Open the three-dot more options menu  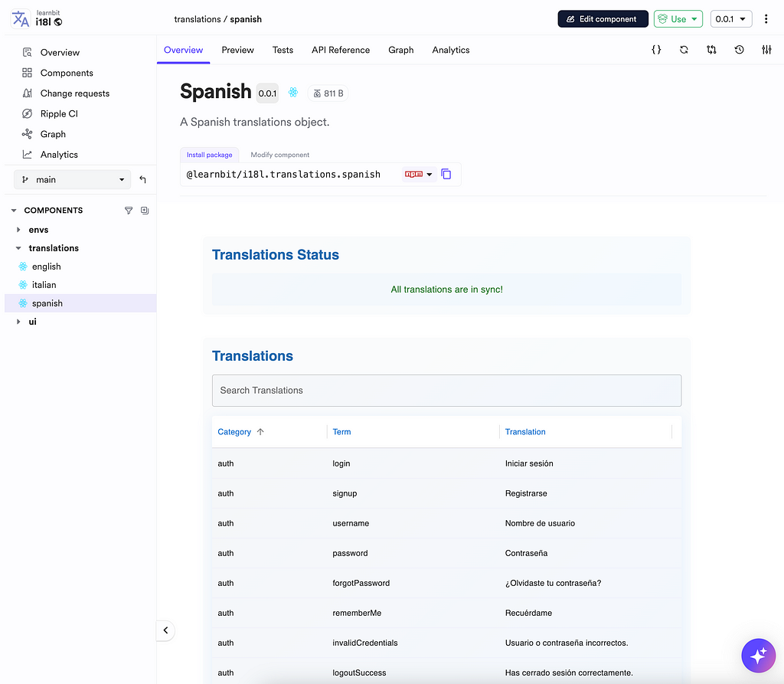[766, 19]
